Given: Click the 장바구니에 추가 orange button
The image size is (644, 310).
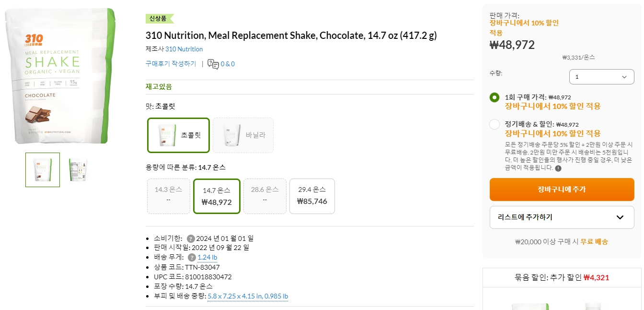Looking at the screenshot, I should [562, 190].
